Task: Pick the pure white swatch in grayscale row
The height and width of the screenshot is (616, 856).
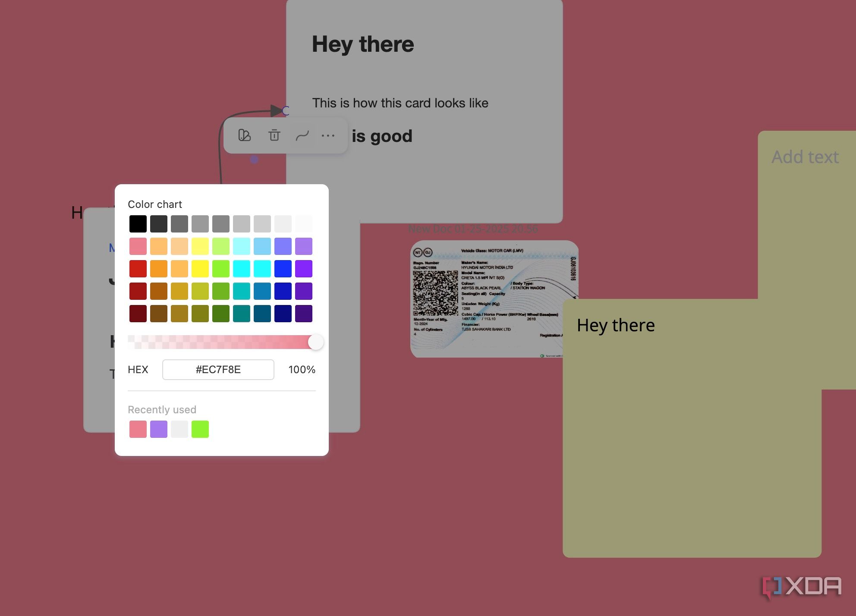Action: (x=304, y=224)
